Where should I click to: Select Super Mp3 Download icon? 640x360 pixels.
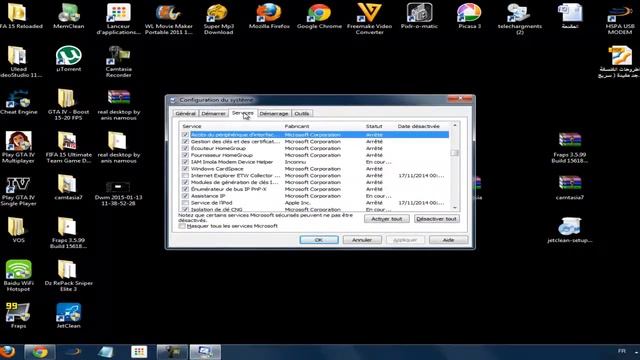tap(218, 18)
